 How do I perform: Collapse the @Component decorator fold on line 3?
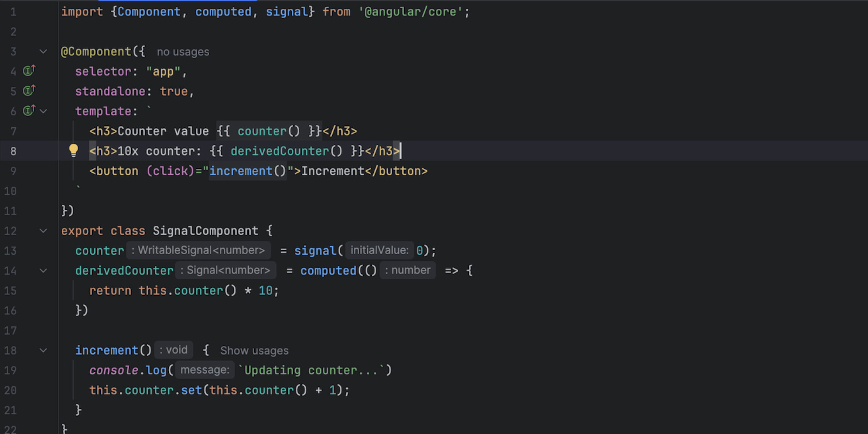pos(43,52)
